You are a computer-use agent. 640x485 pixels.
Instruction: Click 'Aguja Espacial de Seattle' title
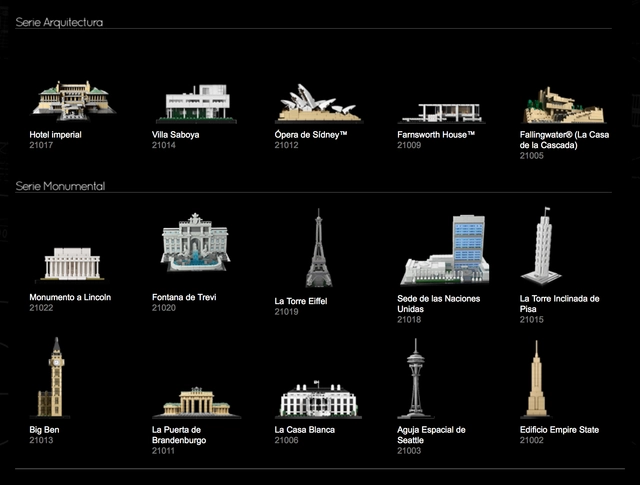pyautogui.click(x=431, y=435)
